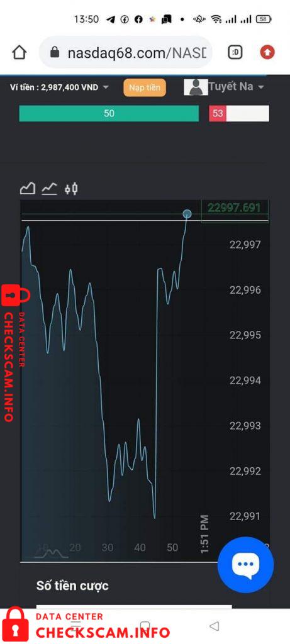This screenshot has height=644, width=290.
Task: Click the chart range navigator at bottom
Action: [x=52, y=553]
